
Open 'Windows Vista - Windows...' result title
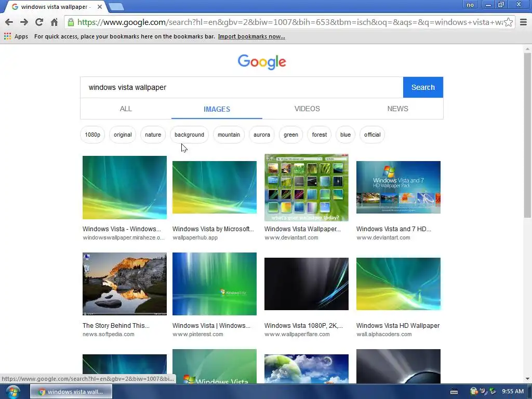(122, 229)
